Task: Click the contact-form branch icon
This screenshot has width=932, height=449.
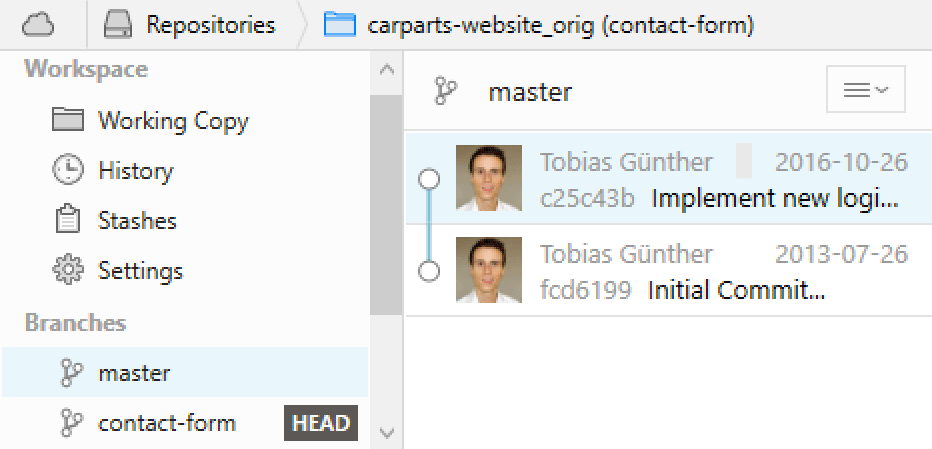Action: 70,423
